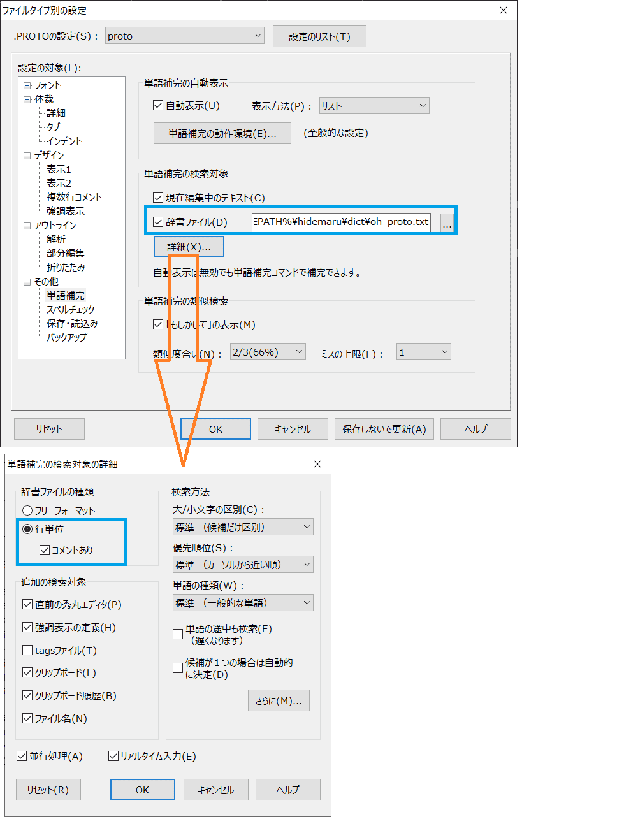Collapse the その他 tree node
Image resolution: width=624 pixels, height=840 pixels.
(x=27, y=282)
